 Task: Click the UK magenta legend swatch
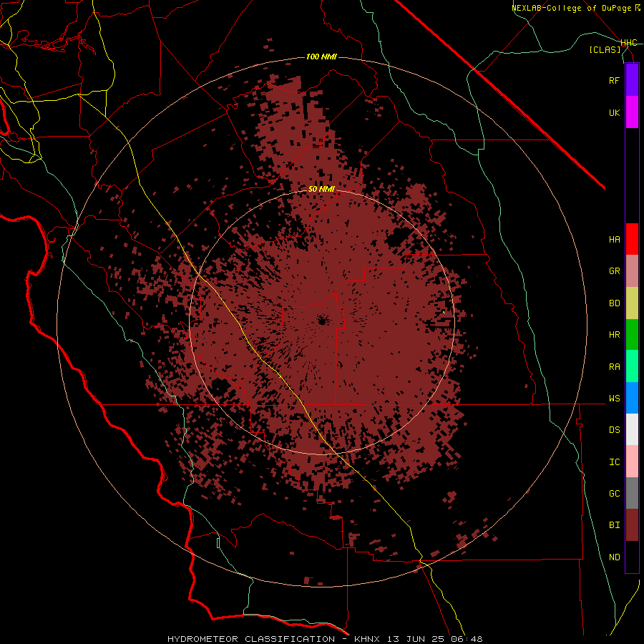632,112
